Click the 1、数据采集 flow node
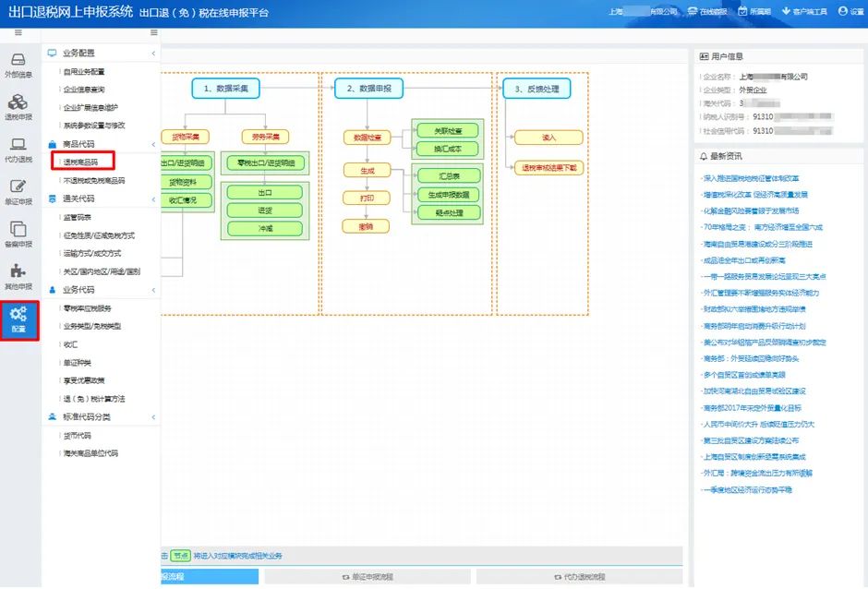 pyautogui.click(x=225, y=89)
